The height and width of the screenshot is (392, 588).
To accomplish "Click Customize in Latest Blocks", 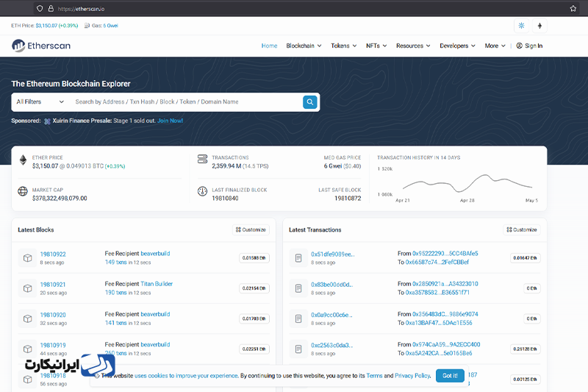I will click(x=251, y=229).
